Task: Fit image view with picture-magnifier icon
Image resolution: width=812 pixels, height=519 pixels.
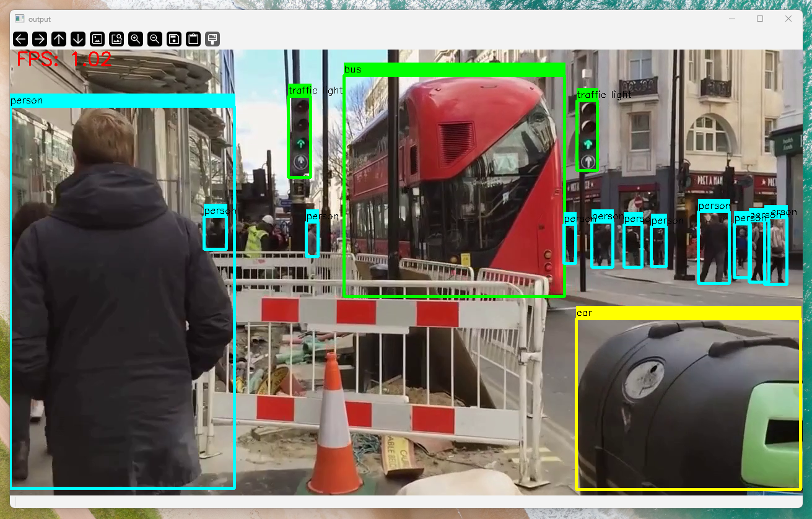Action: 116,39
